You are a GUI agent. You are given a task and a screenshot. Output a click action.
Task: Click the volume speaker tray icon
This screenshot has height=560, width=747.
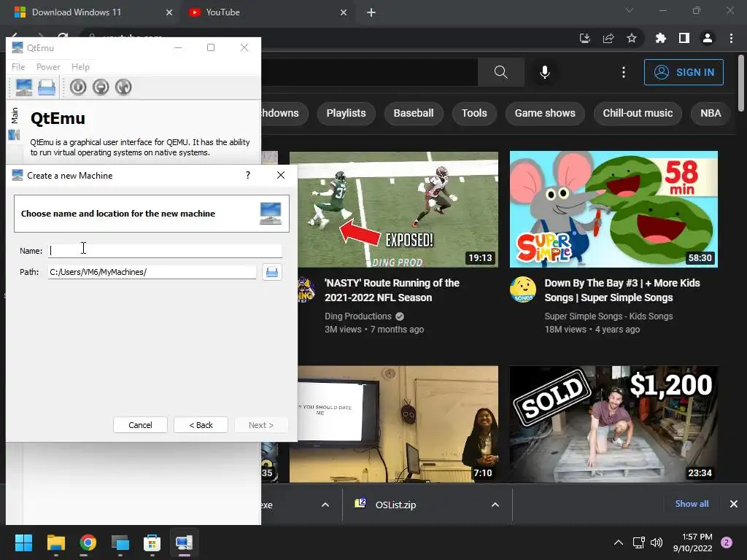pos(657,542)
